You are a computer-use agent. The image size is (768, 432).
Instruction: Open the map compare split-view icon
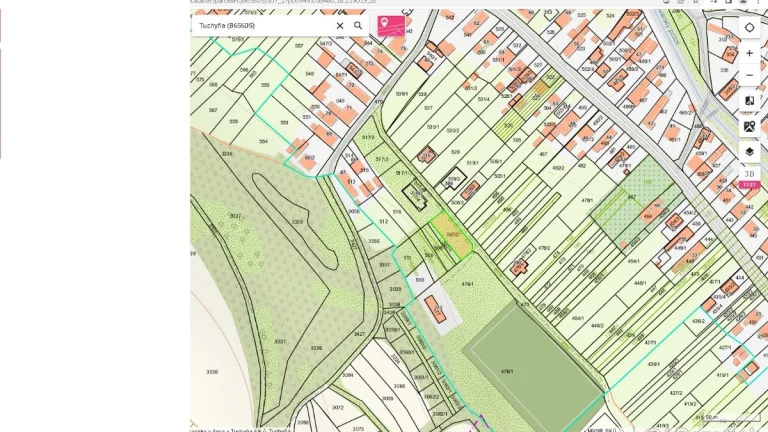point(749,101)
